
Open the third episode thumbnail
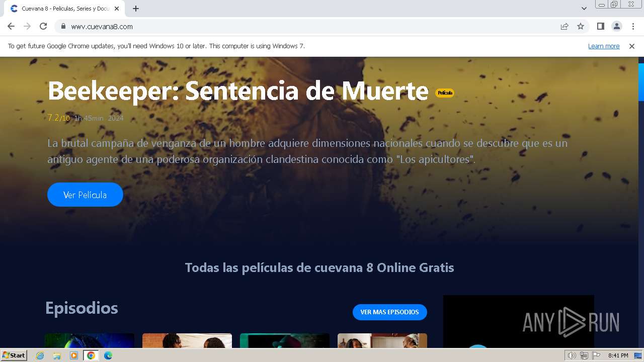[x=285, y=340]
